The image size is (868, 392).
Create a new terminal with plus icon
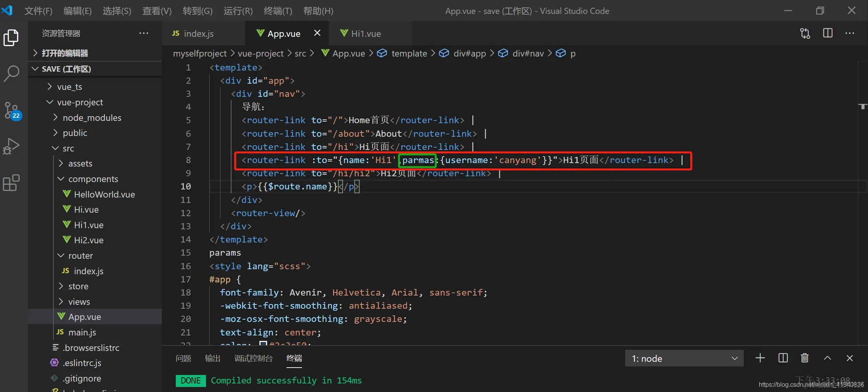(x=760, y=358)
